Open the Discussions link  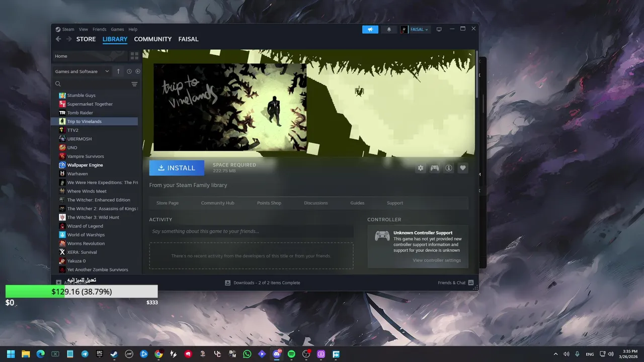pos(316,203)
